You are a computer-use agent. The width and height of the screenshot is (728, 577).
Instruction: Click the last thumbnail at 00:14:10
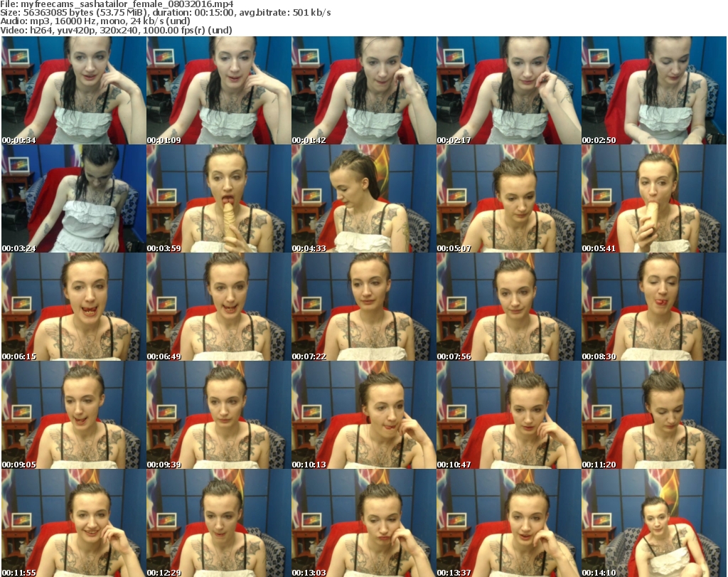coord(653,523)
